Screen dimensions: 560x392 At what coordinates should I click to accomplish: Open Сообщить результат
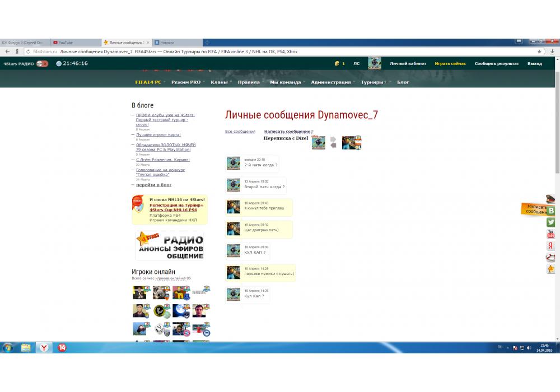tap(496, 63)
